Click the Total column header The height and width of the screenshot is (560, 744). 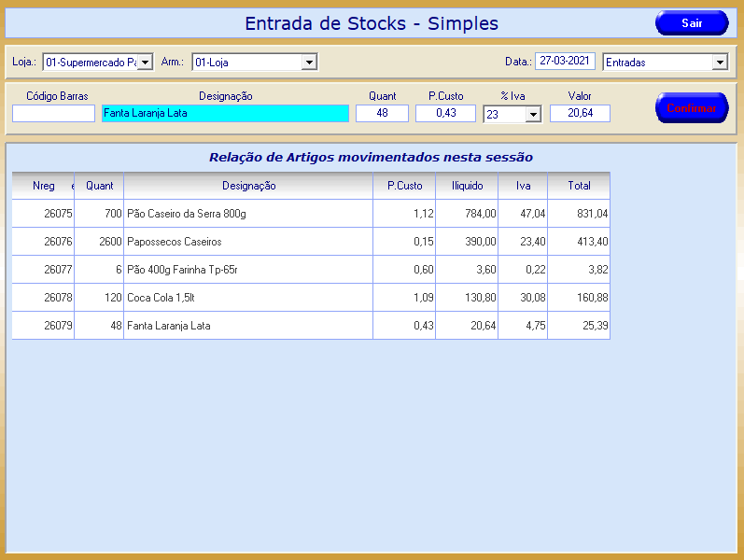click(x=579, y=186)
